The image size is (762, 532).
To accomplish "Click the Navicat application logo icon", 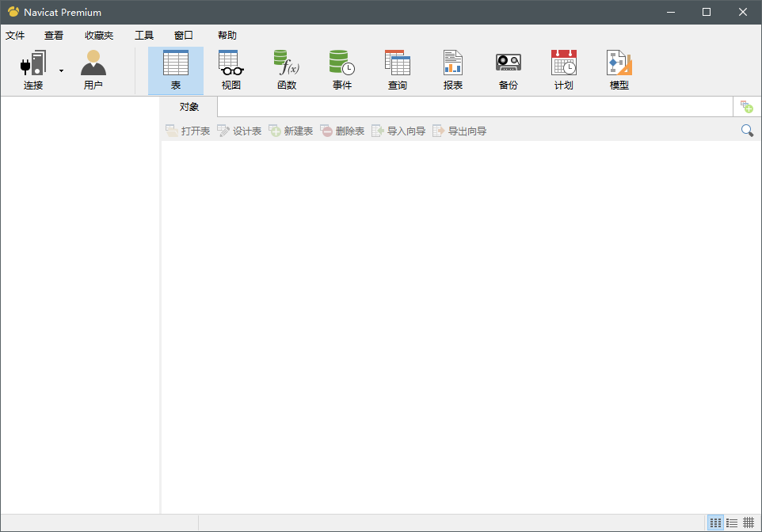I will 13,12.
